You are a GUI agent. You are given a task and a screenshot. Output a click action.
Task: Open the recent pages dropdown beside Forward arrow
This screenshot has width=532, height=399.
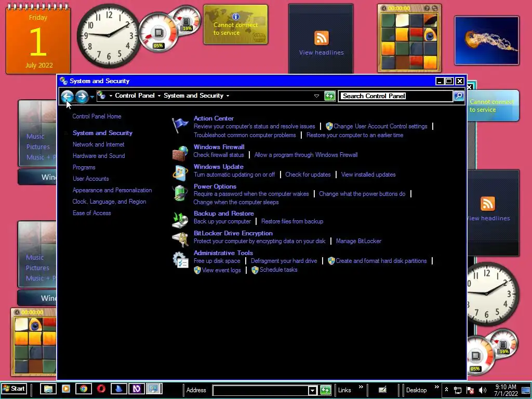click(x=92, y=97)
